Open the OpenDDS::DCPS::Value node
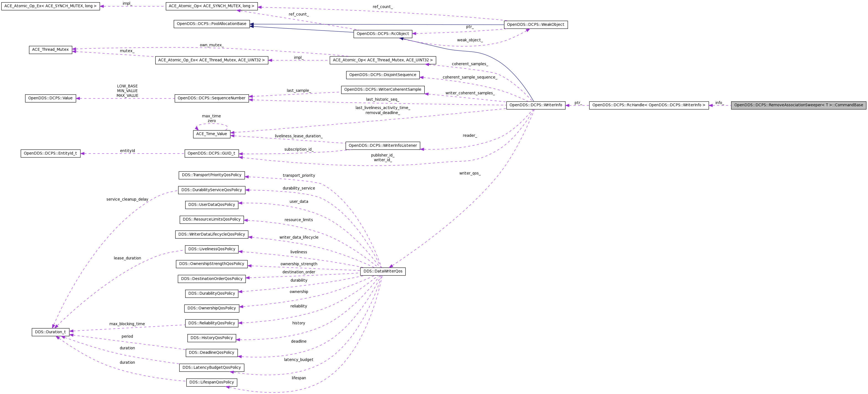Screen dimensions: 868x394 pyautogui.click(x=50, y=98)
